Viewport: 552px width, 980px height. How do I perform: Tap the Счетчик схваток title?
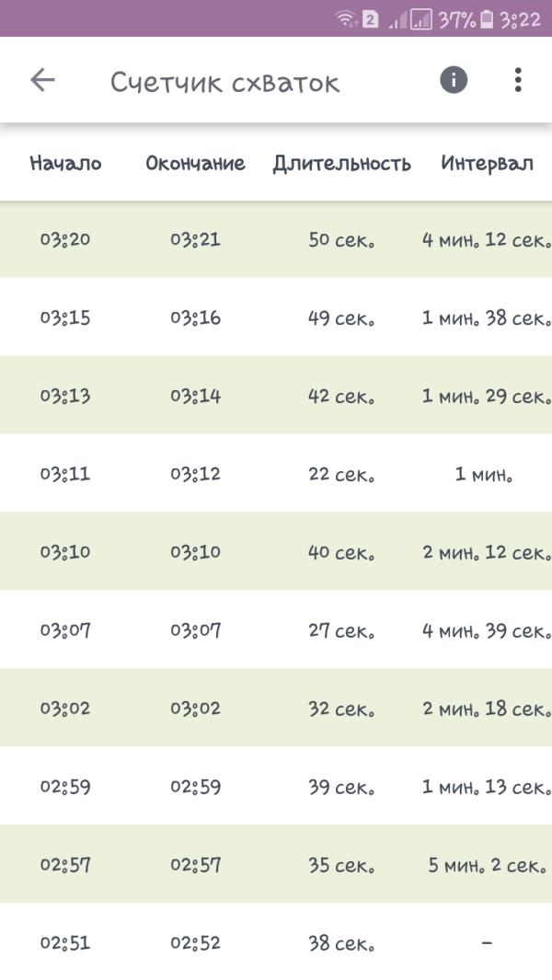(225, 83)
